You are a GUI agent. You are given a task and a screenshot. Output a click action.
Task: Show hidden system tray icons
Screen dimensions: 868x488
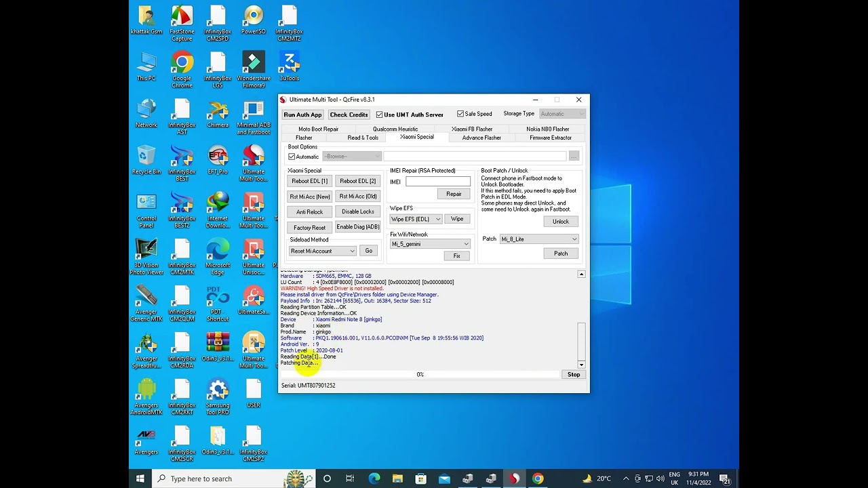(626, 479)
